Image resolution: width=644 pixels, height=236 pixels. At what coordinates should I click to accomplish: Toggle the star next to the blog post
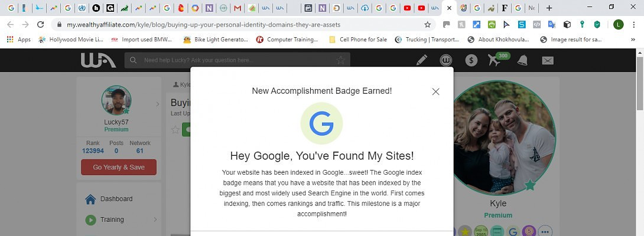pos(175,130)
